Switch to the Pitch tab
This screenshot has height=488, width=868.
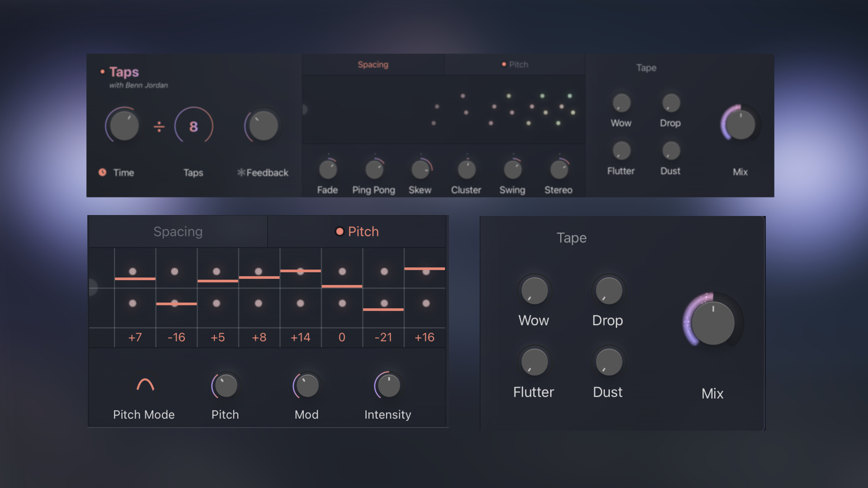click(358, 231)
